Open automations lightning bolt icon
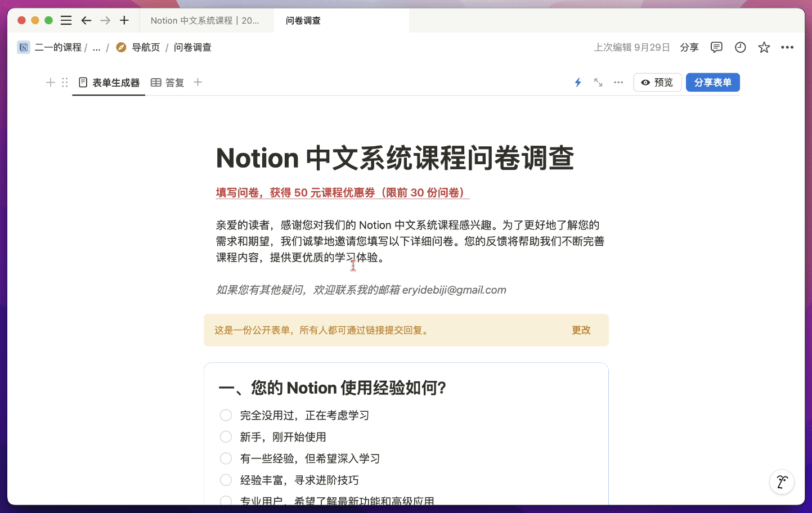812x513 pixels. pyautogui.click(x=578, y=83)
